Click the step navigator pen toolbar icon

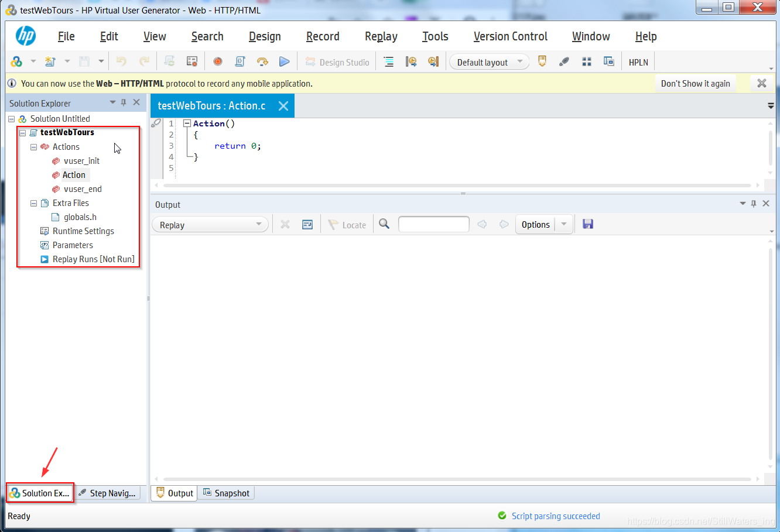[565, 61]
